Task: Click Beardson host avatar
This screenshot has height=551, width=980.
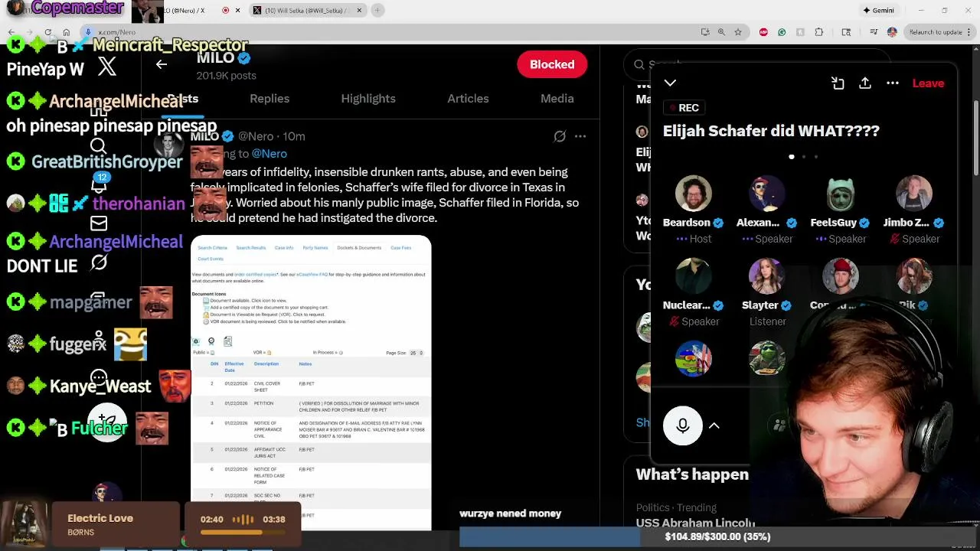Action: click(x=694, y=192)
